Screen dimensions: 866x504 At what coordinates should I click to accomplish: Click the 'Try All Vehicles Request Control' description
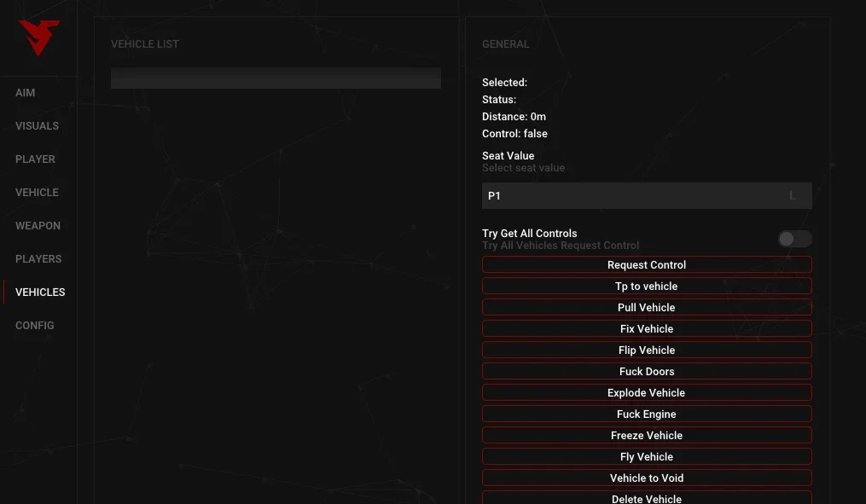[561, 245]
